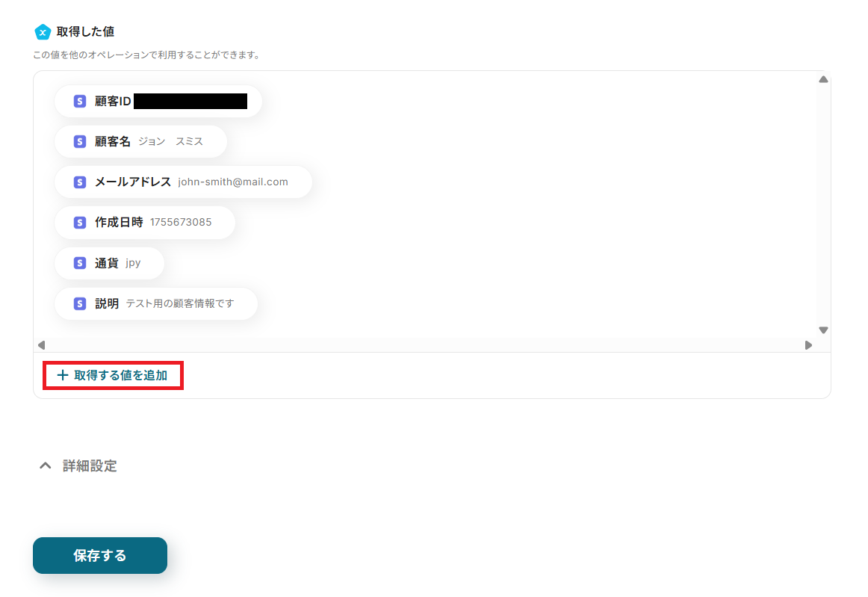Select the 作成日時 1755673085 value chip
This screenshot has width=868, height=597.
pyautogui.click(x=145, y=223)
